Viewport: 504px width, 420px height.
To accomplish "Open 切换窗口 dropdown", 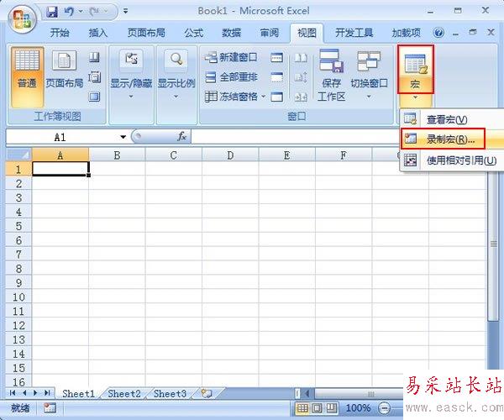I will [369, 75].
